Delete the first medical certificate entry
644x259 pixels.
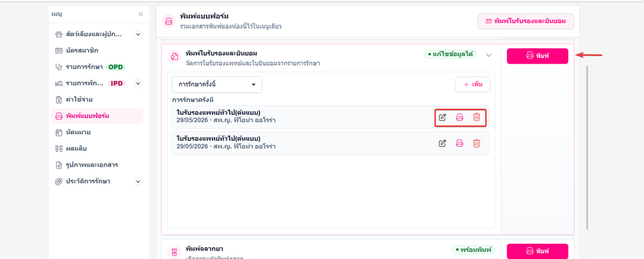(477, 118)
